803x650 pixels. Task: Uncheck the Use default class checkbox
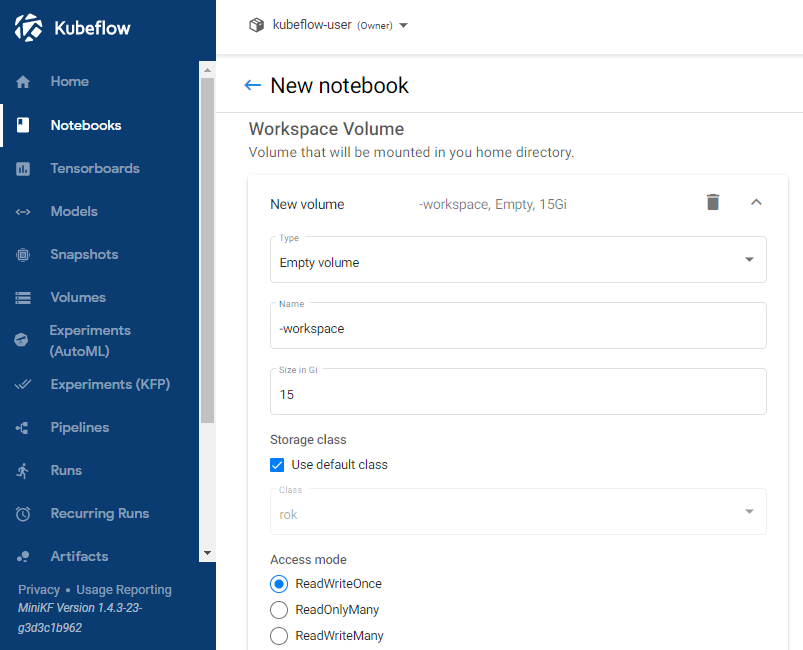[x=278, y=465]
